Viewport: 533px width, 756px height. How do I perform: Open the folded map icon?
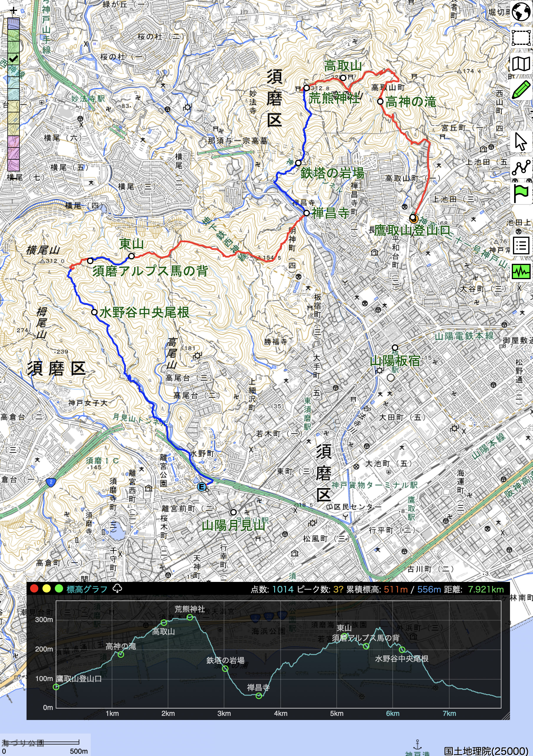click(x=521, y=64)
